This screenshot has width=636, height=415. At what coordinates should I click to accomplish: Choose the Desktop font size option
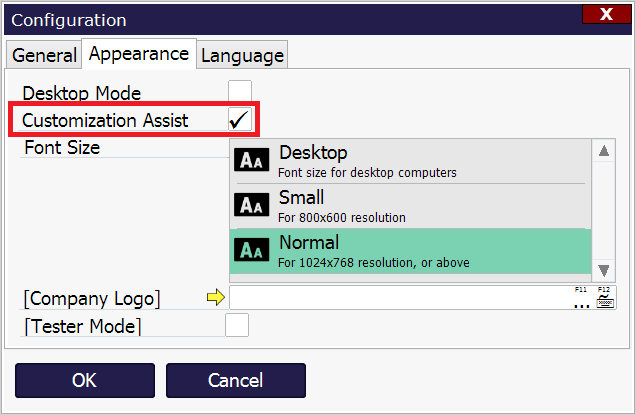(x=410, y=161)
